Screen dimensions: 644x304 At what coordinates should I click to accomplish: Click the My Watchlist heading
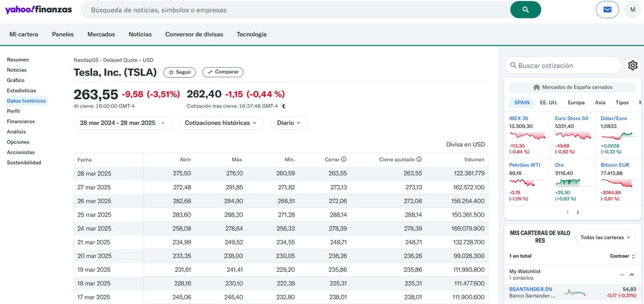(525, 272)
